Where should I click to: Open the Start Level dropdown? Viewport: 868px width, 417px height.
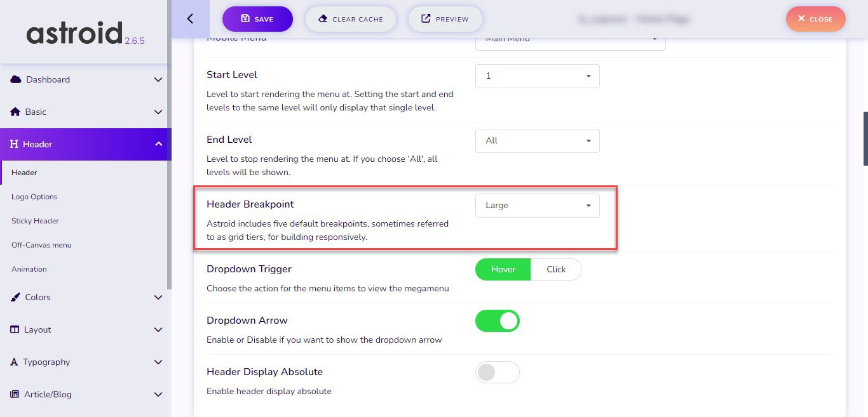coord(537,76)
